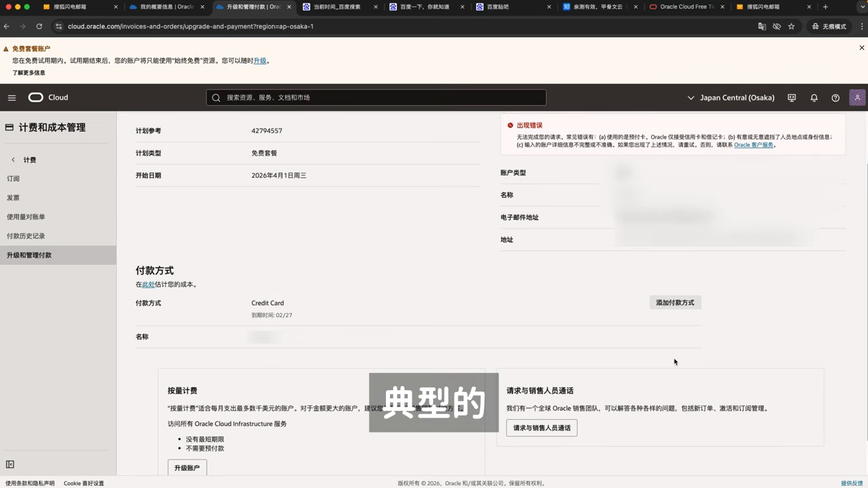The width and height of the screenshot is (868, 488).
Task: Collapse the sidebar using bottom-left panel icon
Action: pyautogui.click(x=10, y=464)
